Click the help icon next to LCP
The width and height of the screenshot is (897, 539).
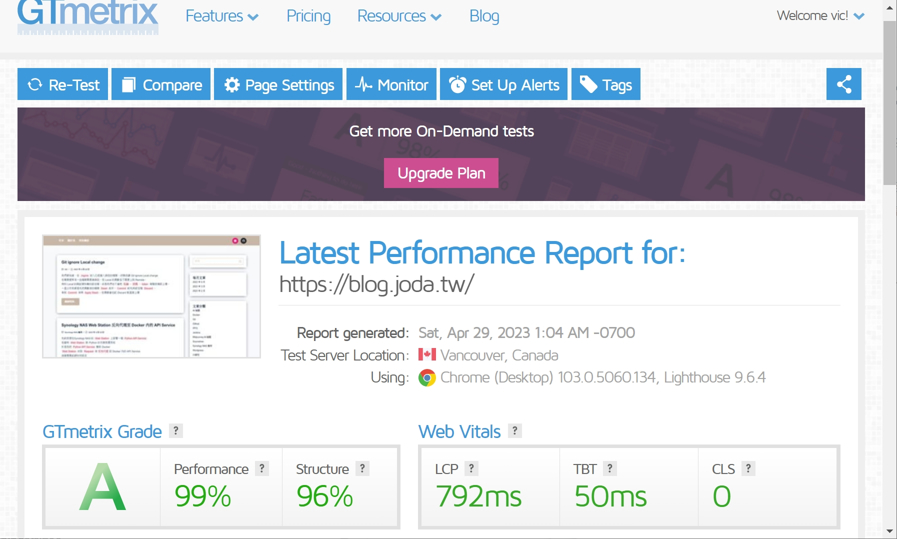471,469
